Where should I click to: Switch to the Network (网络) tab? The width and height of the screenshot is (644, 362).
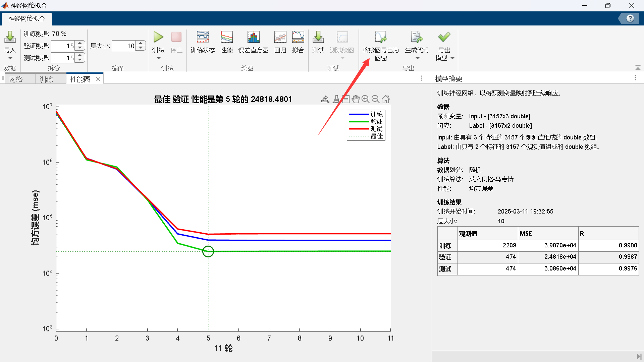[16, 79]
